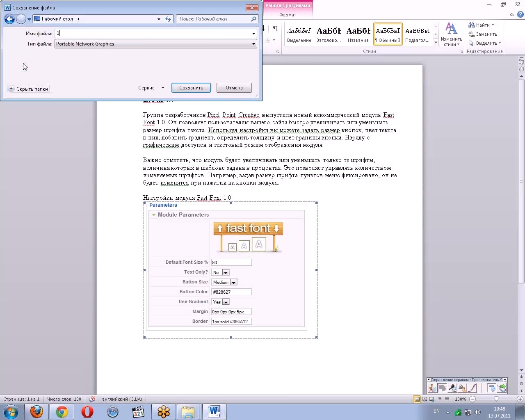525x420 pixels.
Task: Expand address bar path dropdown
Action: click(x=159, y=19)
